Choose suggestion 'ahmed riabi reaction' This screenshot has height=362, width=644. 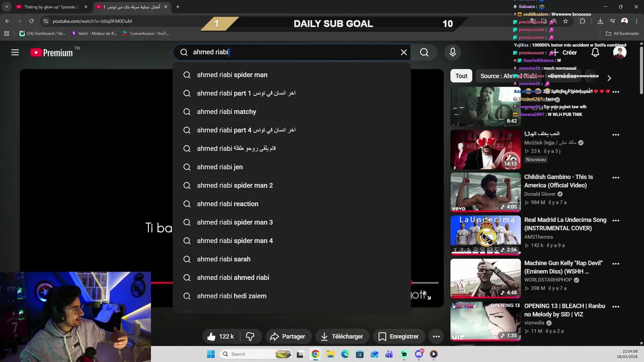coord(292,204)
